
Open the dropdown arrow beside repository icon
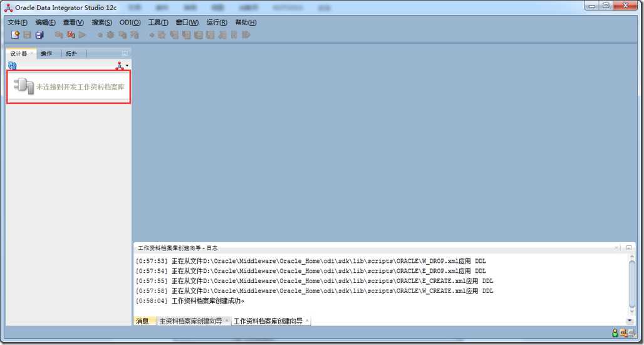click(127, 66)
